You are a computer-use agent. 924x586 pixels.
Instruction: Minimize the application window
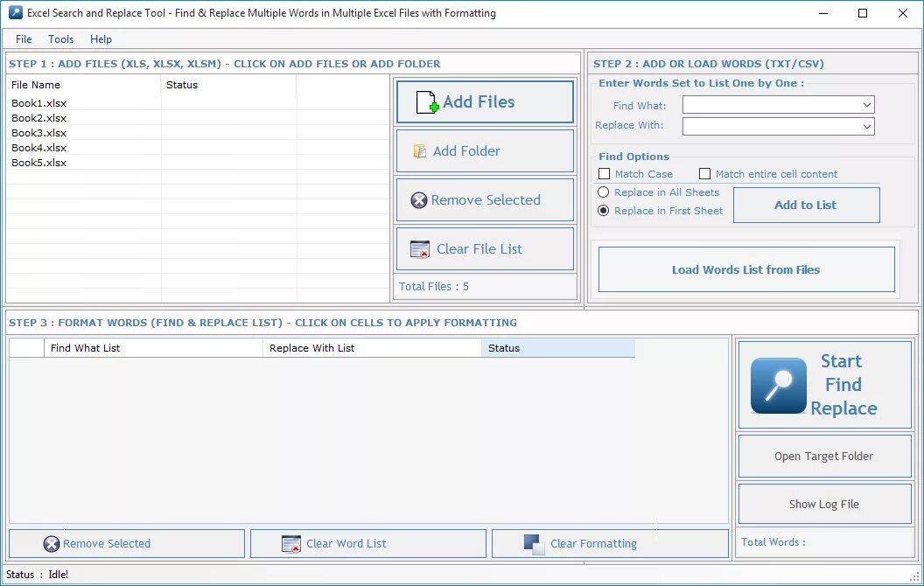pyautogui.click(x=823, y=13)
